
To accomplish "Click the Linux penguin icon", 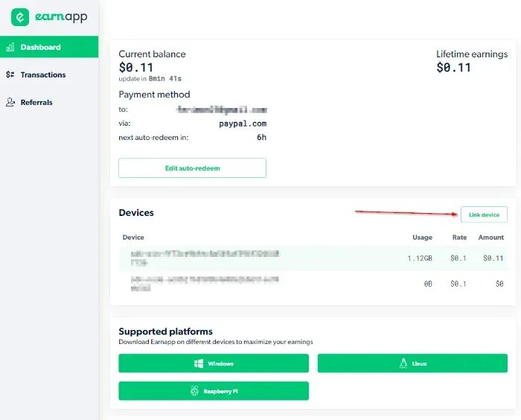I will tap(403, 363).
